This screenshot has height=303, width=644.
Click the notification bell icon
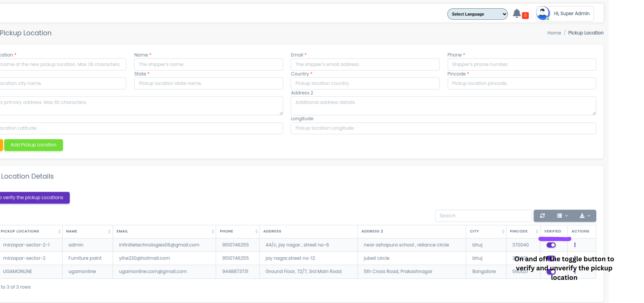517,14
